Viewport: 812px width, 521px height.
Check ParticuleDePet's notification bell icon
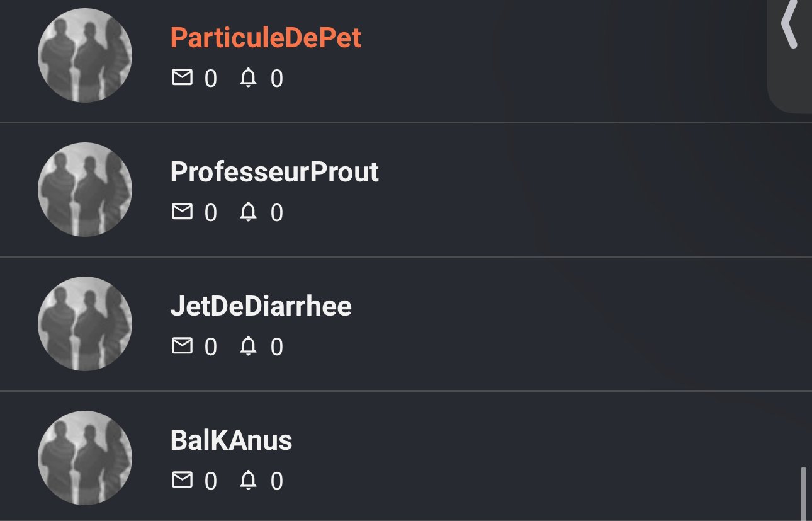click(x=249, y=77)
